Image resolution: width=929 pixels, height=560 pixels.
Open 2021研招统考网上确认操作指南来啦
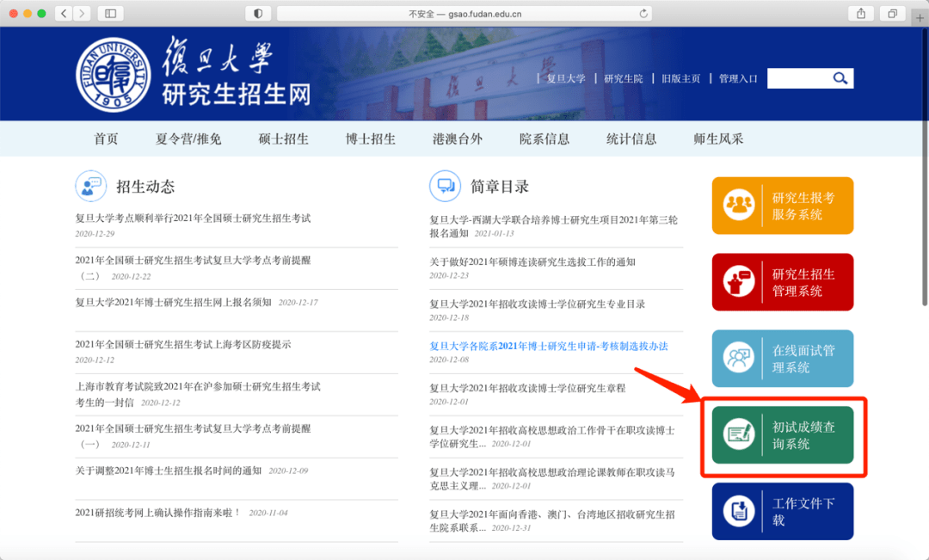tap(158, 513)
